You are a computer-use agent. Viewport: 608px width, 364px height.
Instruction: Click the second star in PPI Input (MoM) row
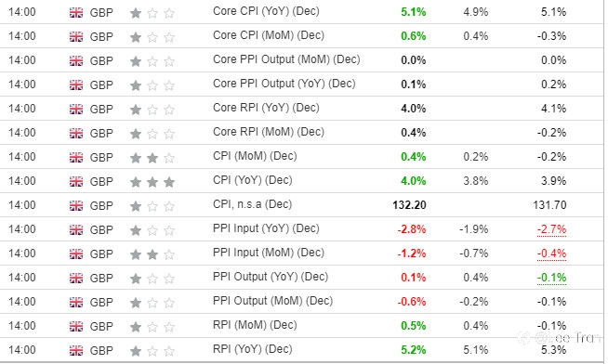coord(152,254)
